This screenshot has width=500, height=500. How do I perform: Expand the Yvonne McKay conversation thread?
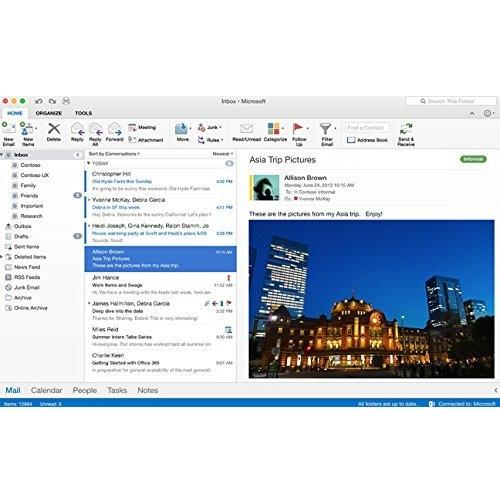coord(89,200)
